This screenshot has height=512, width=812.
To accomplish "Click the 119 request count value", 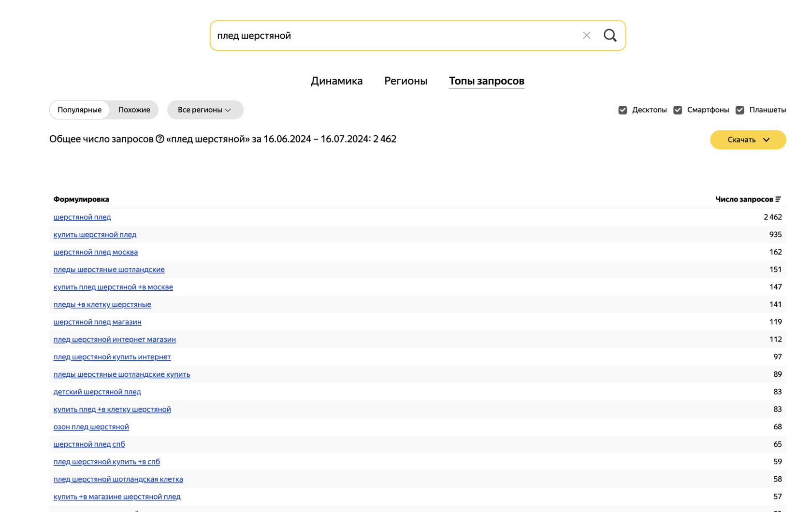I will pos(775,322).
